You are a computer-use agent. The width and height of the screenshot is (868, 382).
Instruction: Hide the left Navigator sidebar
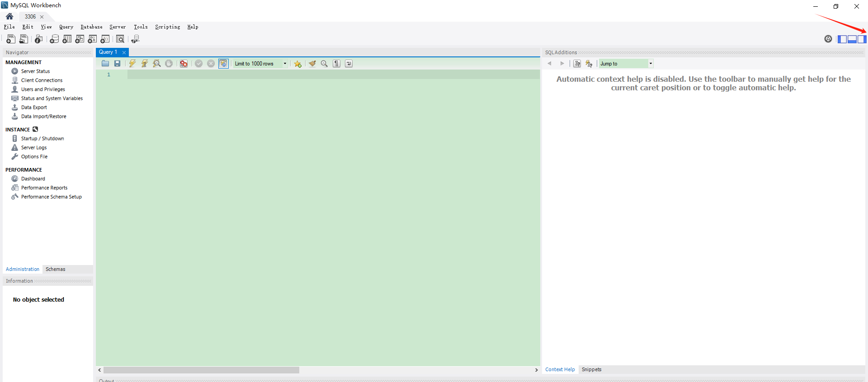coord(842,39)
